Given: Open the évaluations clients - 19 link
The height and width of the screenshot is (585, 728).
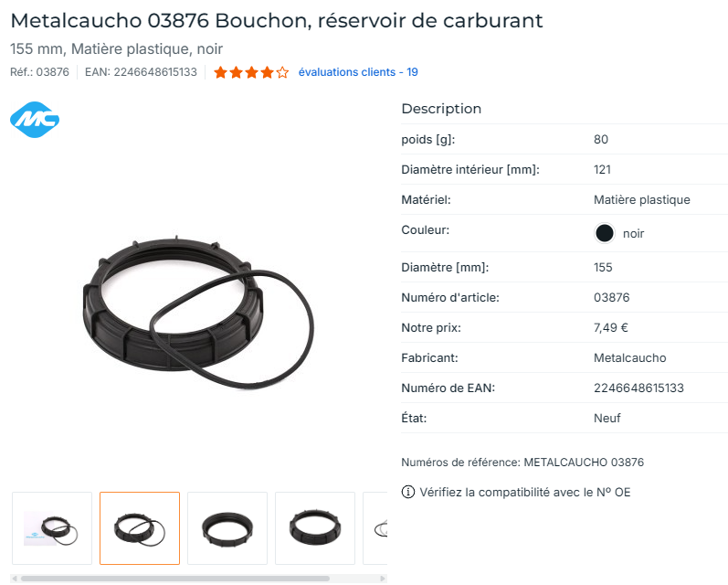Looking at the screenshot, I should coord(358,72).
